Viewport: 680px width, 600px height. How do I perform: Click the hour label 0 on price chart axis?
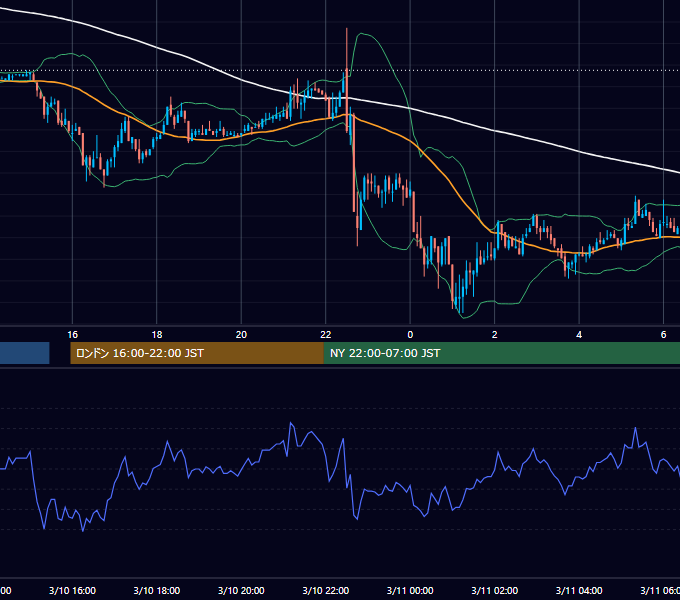pos(410,335)
